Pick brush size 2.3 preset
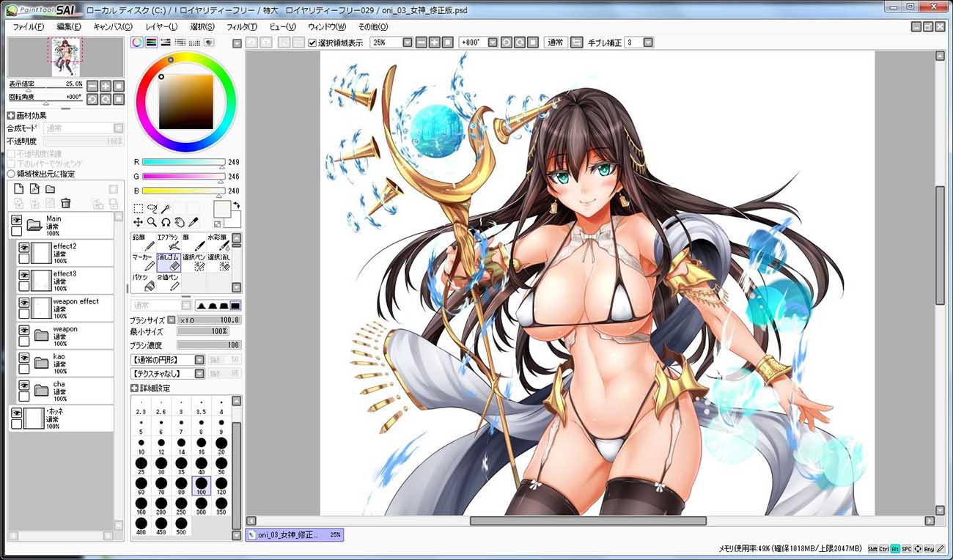The height and width of the screenshot is (560, 953). [x=141, y=407]
